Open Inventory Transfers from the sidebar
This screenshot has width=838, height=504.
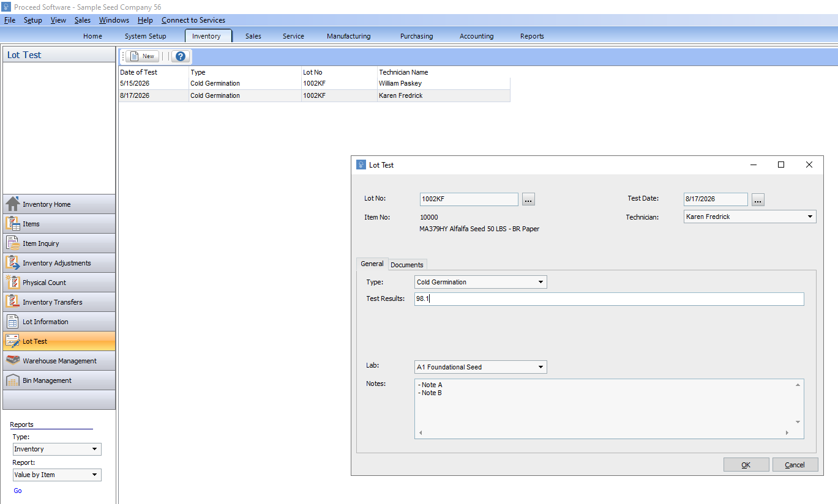pyautogui.click(x=59, y=302)
